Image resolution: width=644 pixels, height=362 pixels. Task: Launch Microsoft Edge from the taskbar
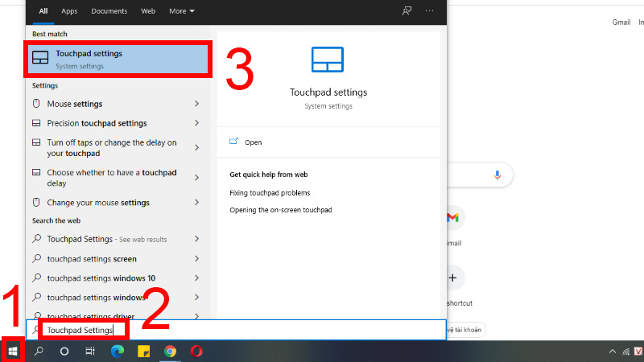[118, 352]
